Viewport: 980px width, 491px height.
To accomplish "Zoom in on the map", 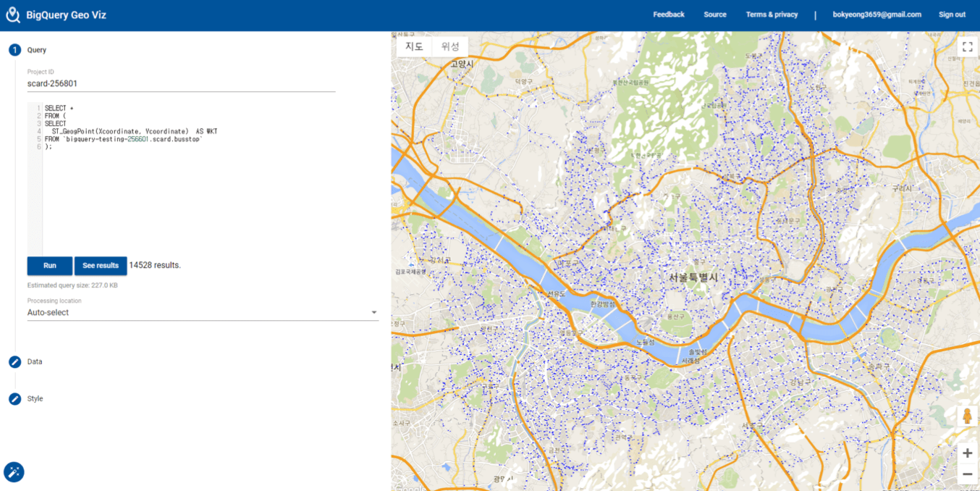I will click(967, 453).
